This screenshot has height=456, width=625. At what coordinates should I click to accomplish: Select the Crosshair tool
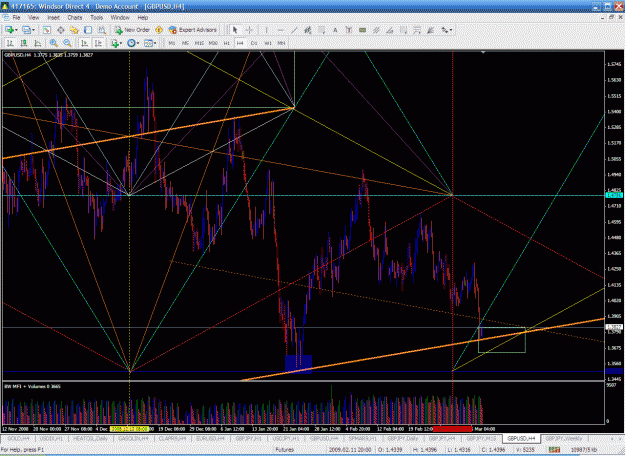[249, 30]
